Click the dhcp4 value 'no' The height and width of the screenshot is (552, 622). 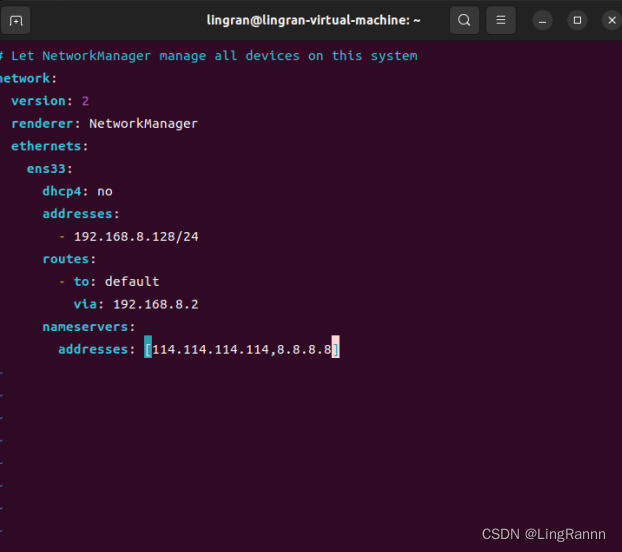(x=105, y=192)
